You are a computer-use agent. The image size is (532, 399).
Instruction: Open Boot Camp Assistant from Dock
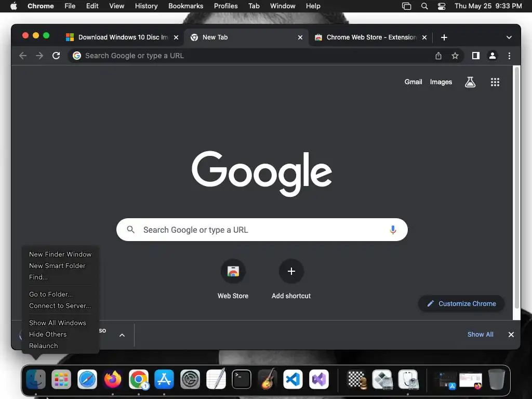382,379
